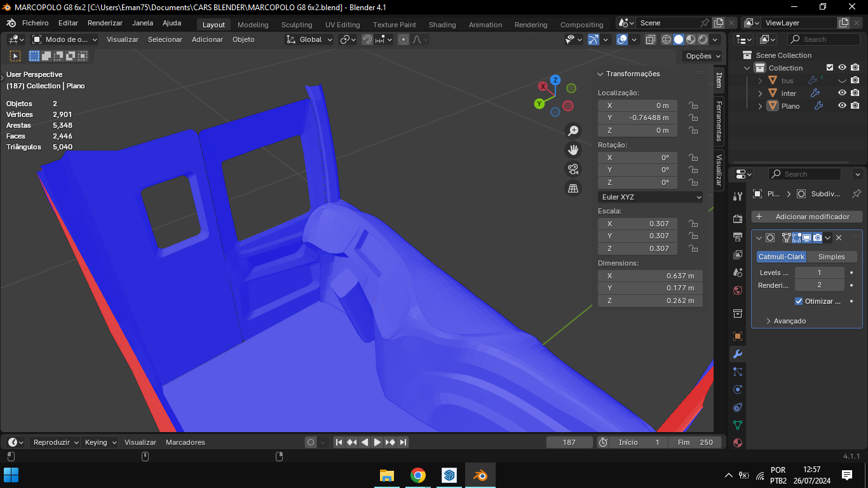Toggle viewport visibility of Plano object
The width and height of the screenshot is (868, 488).
click(x=842, y=105)
